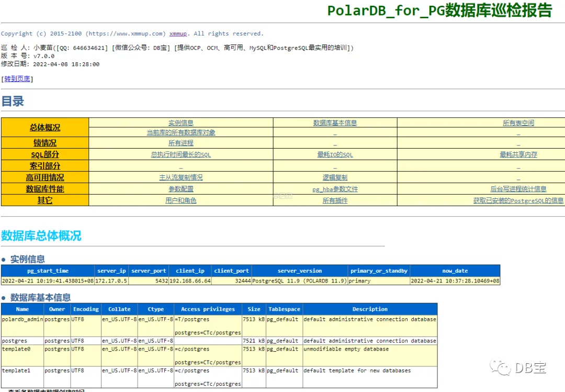Go to the 后台写进程统计信息 link
The height and width of the screenshot is (392, 565).
[518, 189]
